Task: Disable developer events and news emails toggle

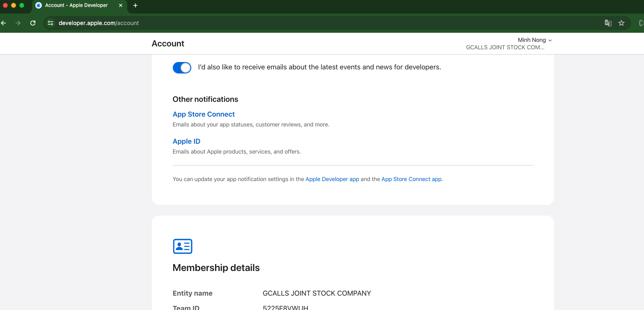Action: point(182,68)
